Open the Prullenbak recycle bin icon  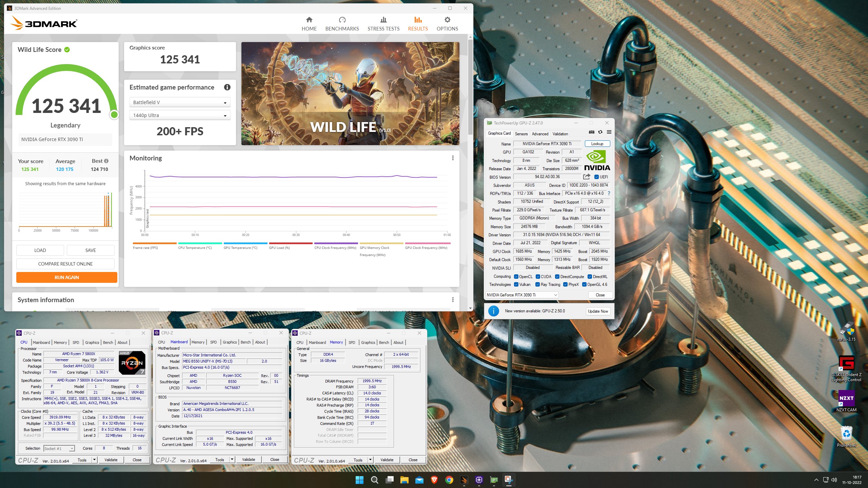coord(846,436)
